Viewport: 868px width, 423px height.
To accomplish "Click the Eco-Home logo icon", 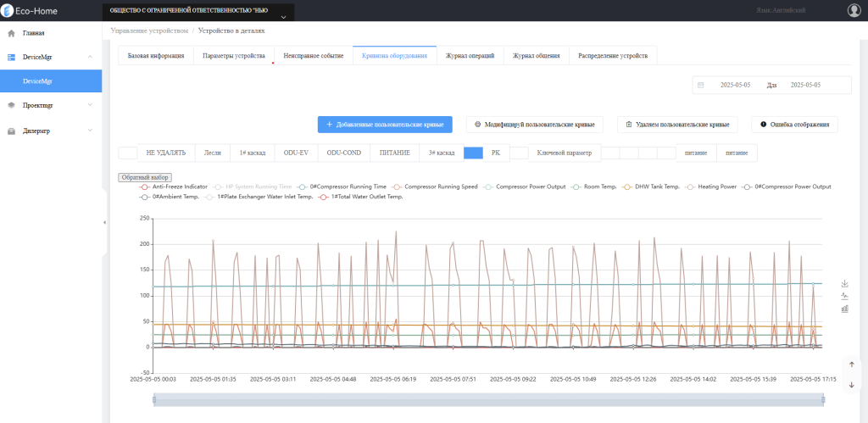I will (7, 10).
